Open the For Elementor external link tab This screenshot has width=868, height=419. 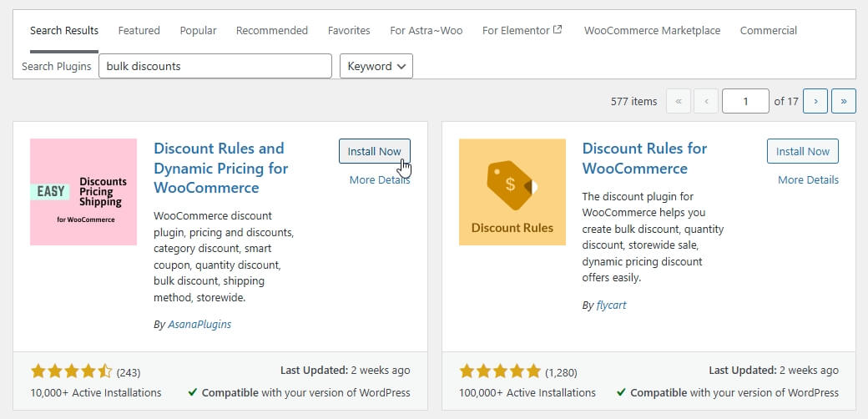pyautogui.click(x=522, y=30)
